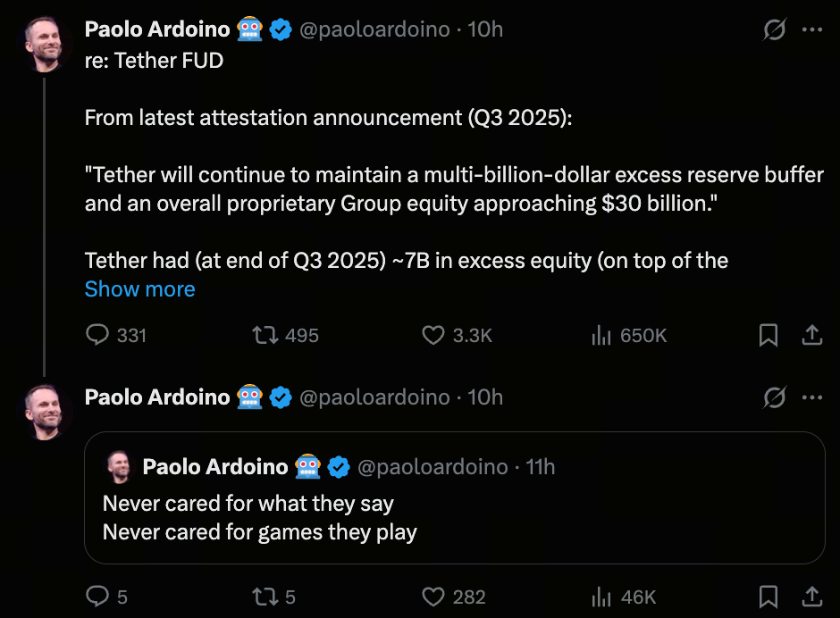View analytics for the 46K views tweet
840x618 pixels.
coord(601,597)
